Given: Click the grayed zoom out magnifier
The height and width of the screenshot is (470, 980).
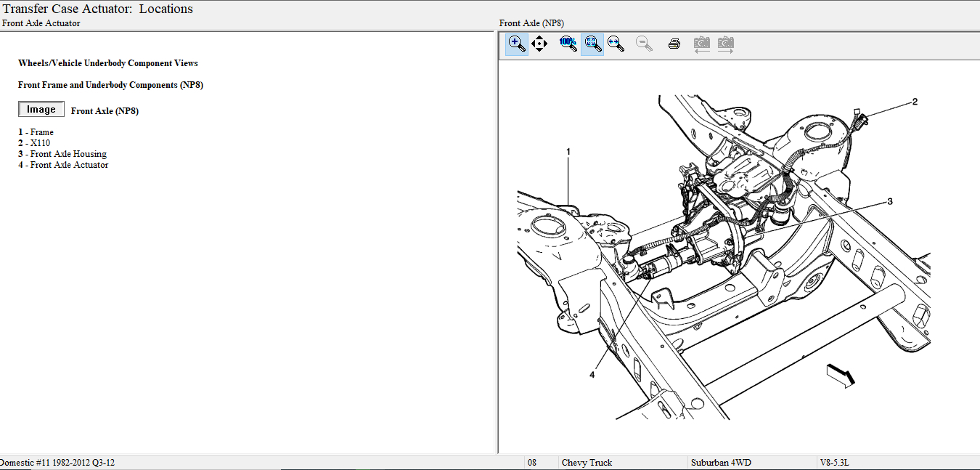Looking at the screenshot, I should point(643,44).
